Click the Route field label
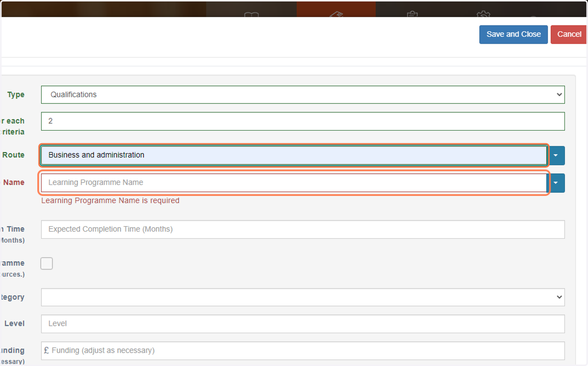The image size is (588, 366). [13, 155]
